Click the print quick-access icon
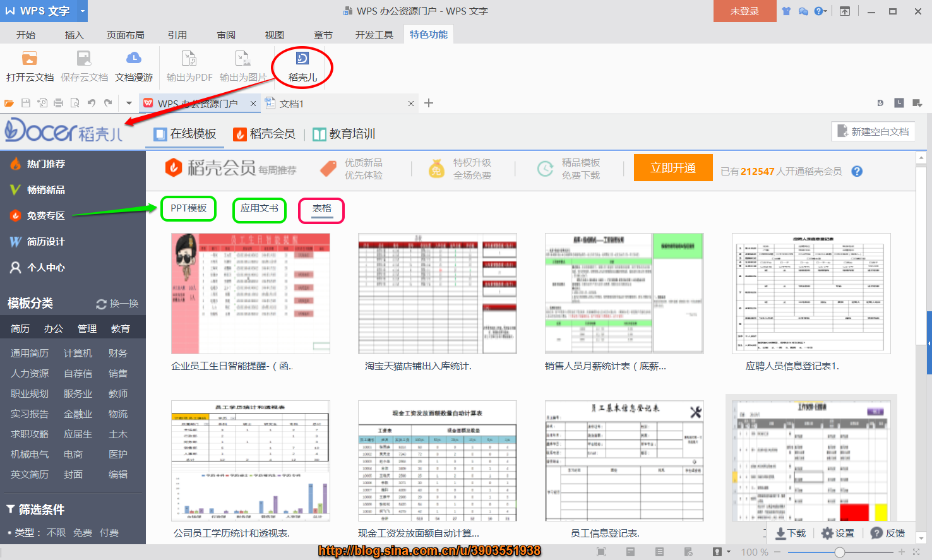The image size is (932, 560). point(59,103)
